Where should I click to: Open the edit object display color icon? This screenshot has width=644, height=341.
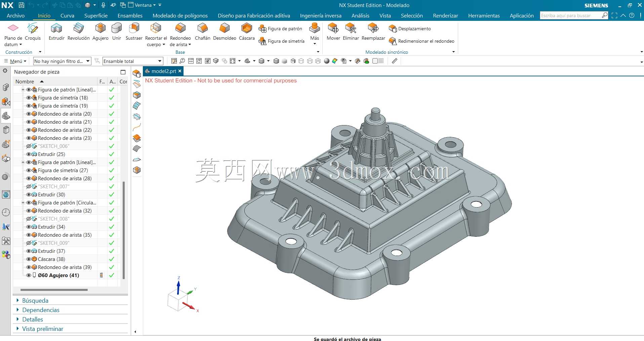coord(335,61)
